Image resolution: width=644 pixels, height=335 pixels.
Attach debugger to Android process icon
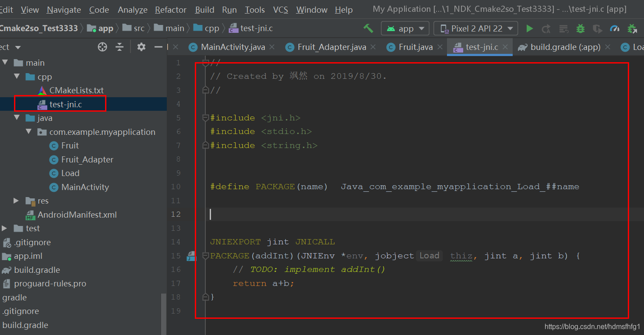[x=632, y=28]
